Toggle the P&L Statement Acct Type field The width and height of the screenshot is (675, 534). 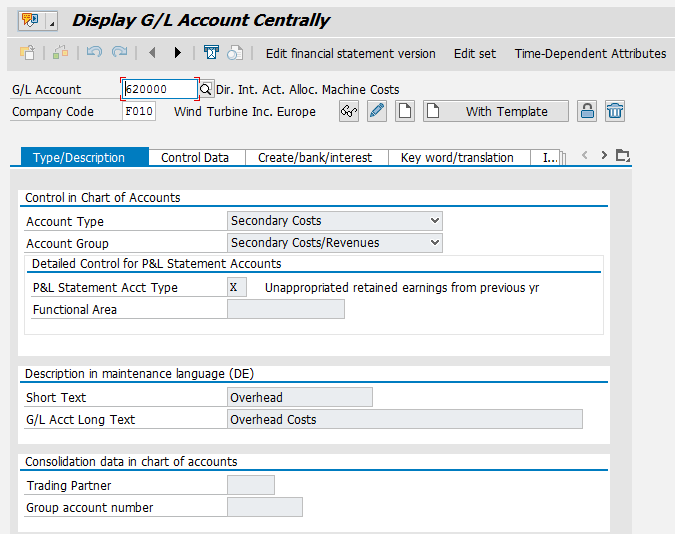(237, 288)
